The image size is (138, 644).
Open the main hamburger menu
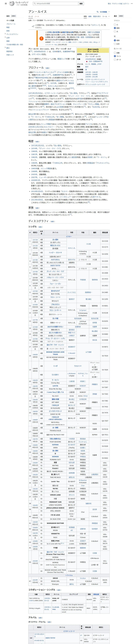point(6,4)
